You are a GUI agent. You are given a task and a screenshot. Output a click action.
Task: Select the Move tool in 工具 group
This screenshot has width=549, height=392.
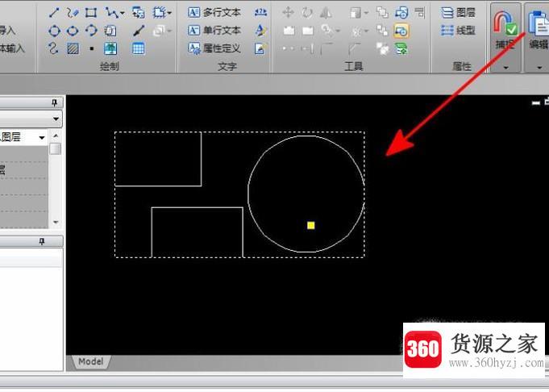[x=288, y=13]
